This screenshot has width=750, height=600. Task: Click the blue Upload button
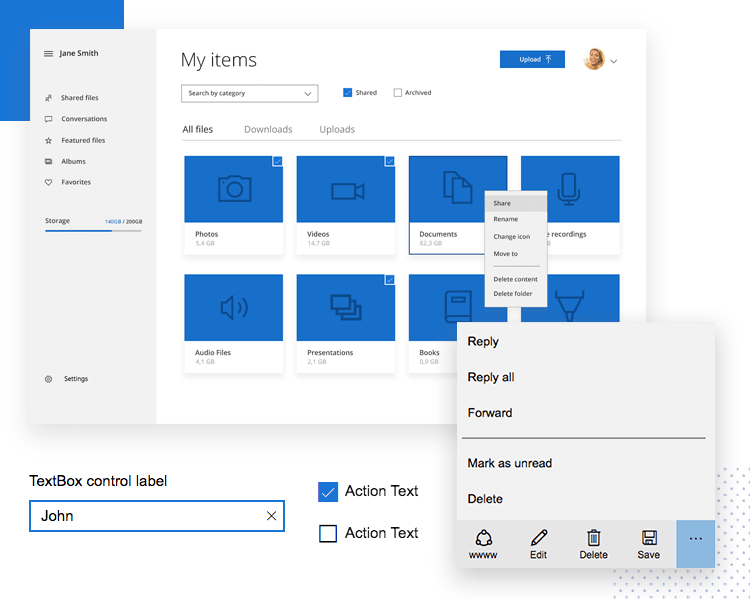pos(532,59)
